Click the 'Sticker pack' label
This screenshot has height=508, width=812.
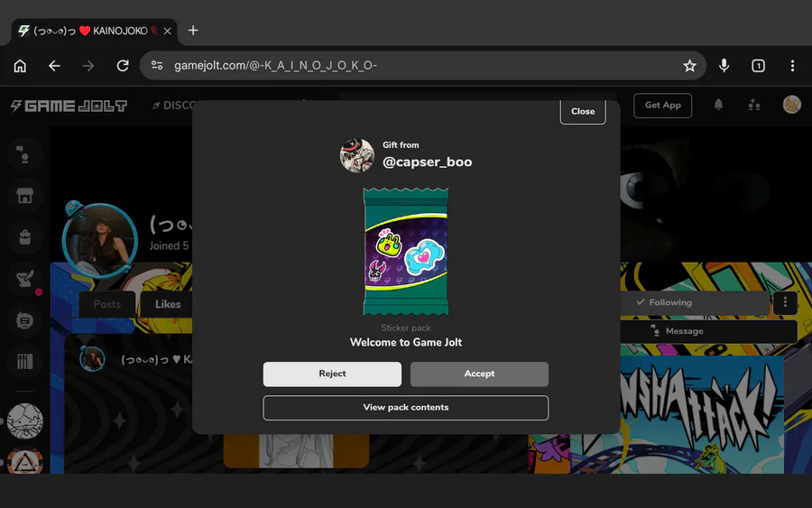(x=406, y=328)
